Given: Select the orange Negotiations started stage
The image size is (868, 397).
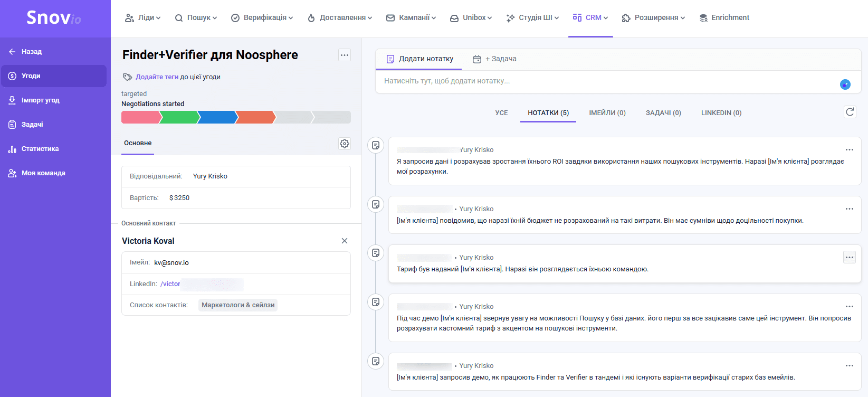Looking at the screenshot, I should pos(256,117).
